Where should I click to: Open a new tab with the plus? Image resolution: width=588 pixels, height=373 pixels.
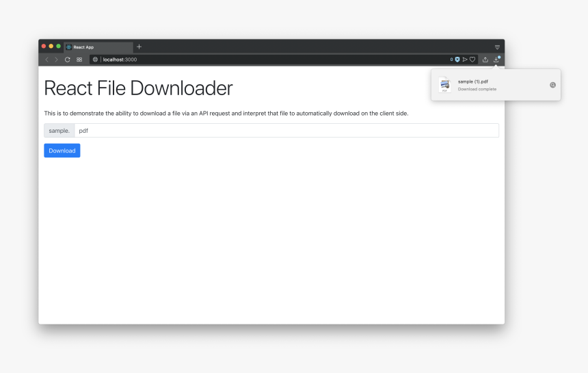(139, 47)
